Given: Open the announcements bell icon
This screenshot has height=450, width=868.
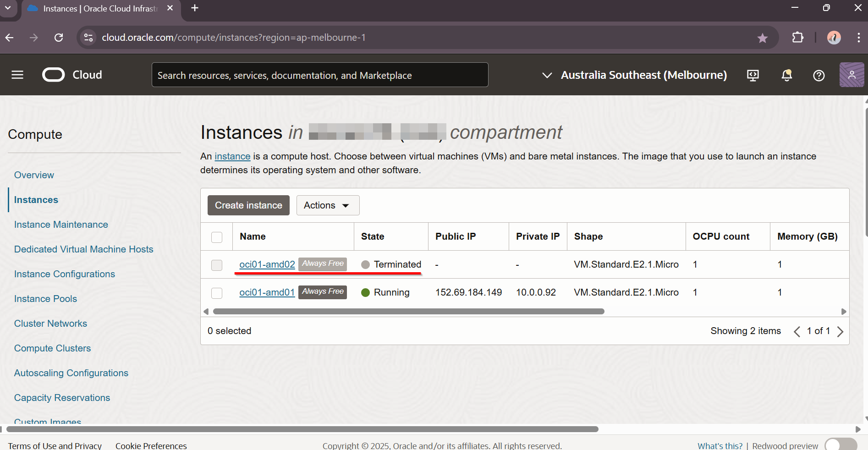Looking at the screenshot, I should [786, 75].
